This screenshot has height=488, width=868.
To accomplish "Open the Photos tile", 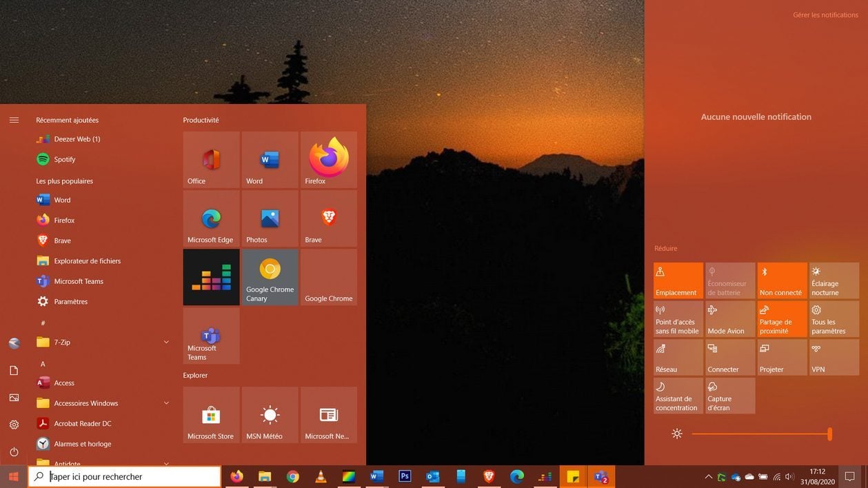I will 270,218.
